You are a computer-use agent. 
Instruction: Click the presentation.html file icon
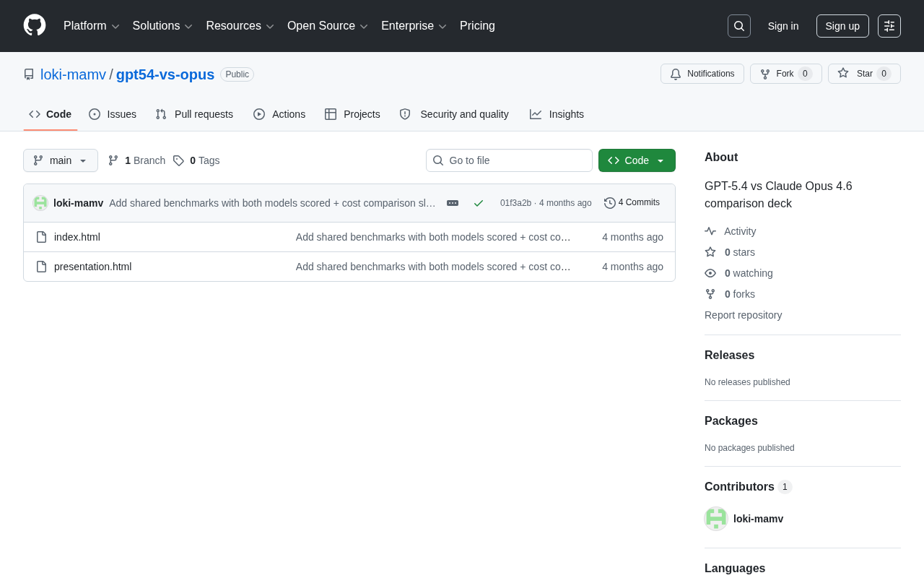click(41, 267)
